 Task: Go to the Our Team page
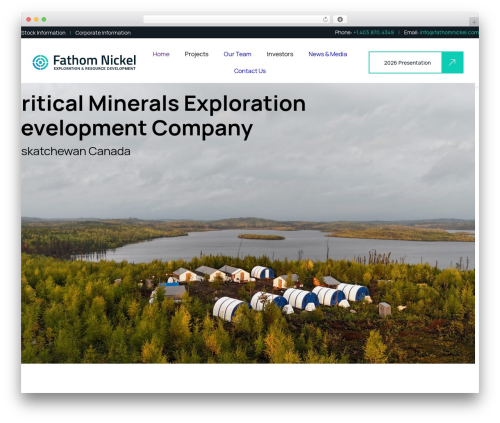[237, 54]
